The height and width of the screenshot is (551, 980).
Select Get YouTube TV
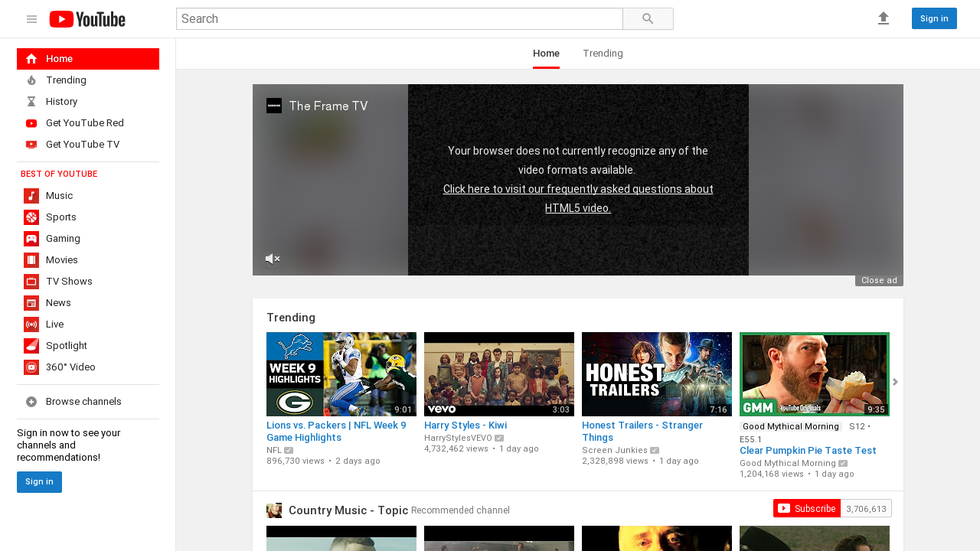pyautogui.click(x=88, y=145)
